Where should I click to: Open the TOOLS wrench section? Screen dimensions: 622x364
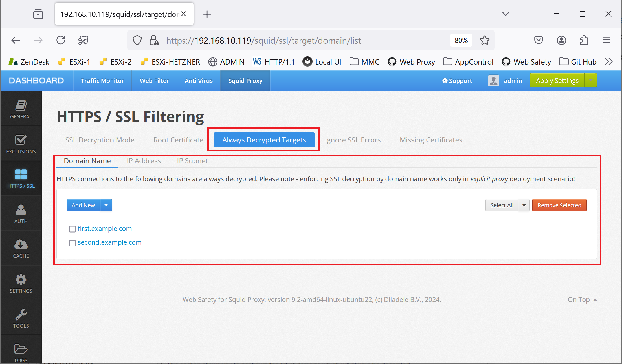coord(21,318)
